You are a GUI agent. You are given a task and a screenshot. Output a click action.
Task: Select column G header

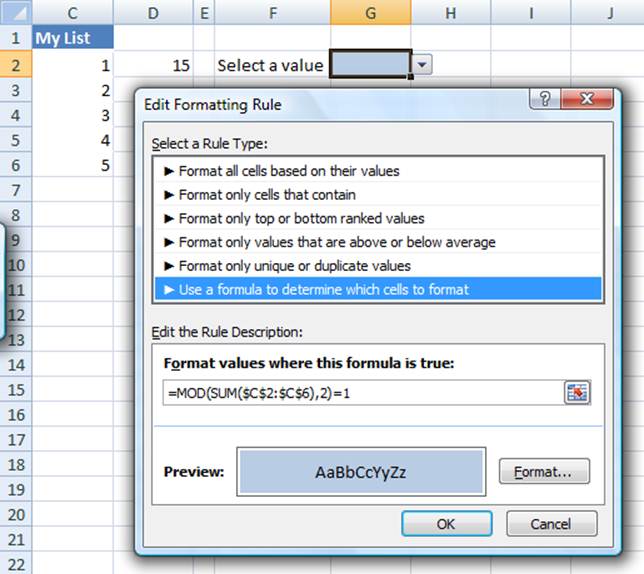(371, 12)
